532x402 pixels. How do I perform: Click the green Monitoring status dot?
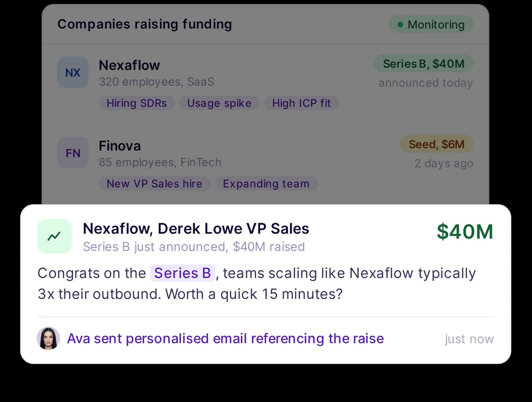pos(401,24)
